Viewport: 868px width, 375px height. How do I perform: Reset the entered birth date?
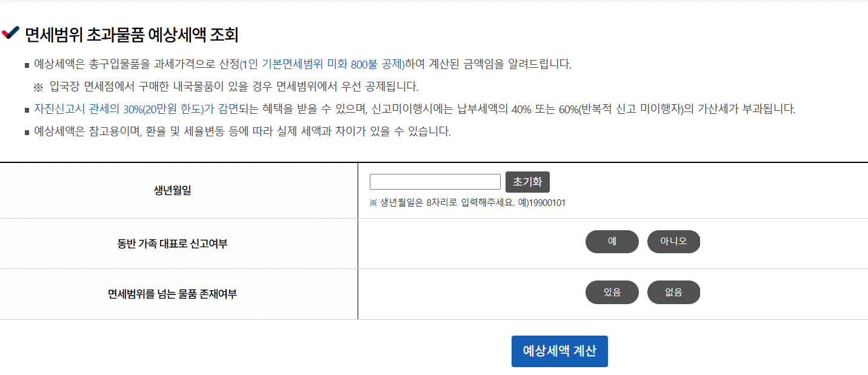pos(527,181)
